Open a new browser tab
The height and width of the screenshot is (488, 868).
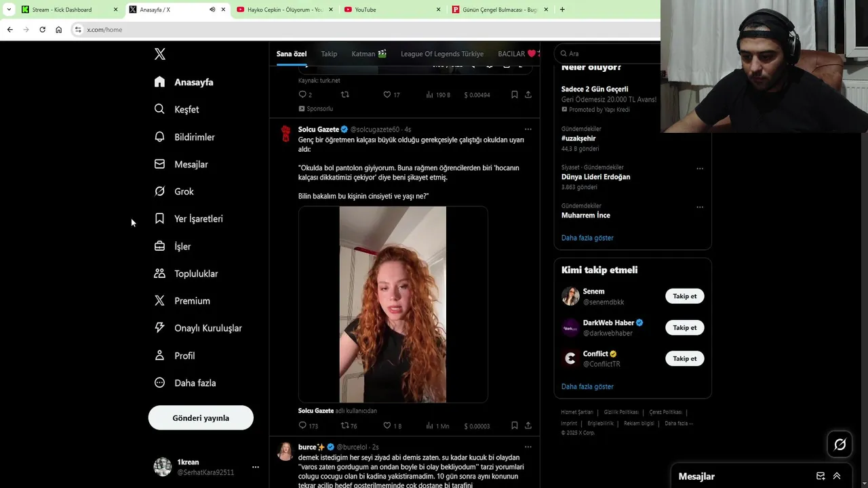point(562,9)
